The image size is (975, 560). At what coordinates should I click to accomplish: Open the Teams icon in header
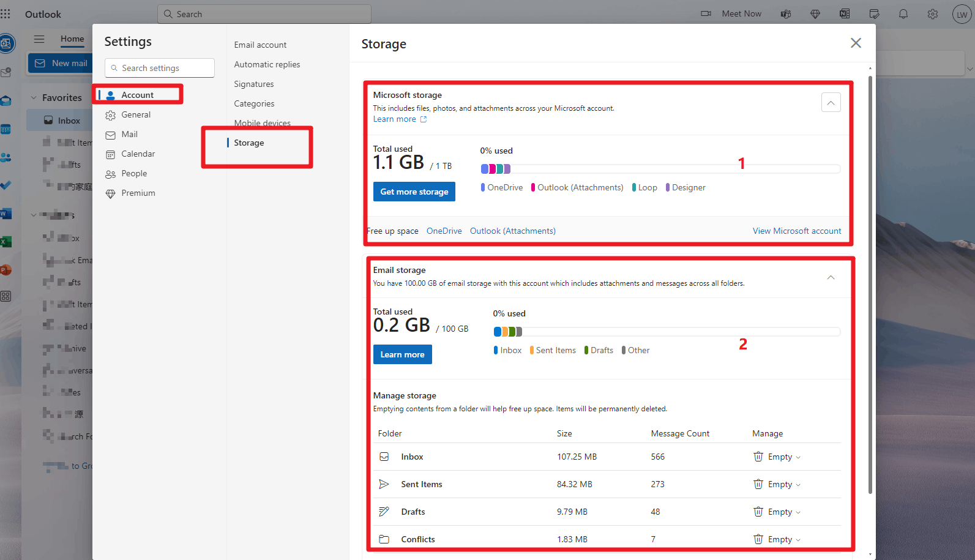(786, 14)
